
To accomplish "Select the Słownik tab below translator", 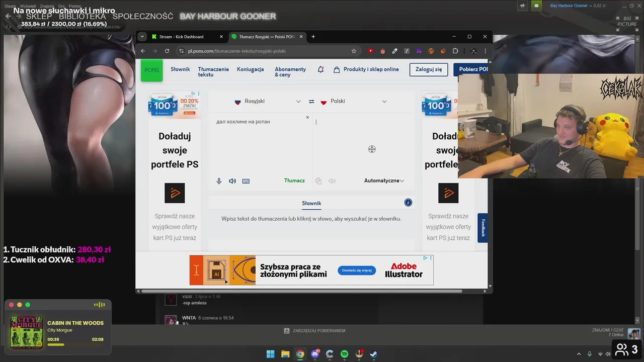I will pos(311,203).
